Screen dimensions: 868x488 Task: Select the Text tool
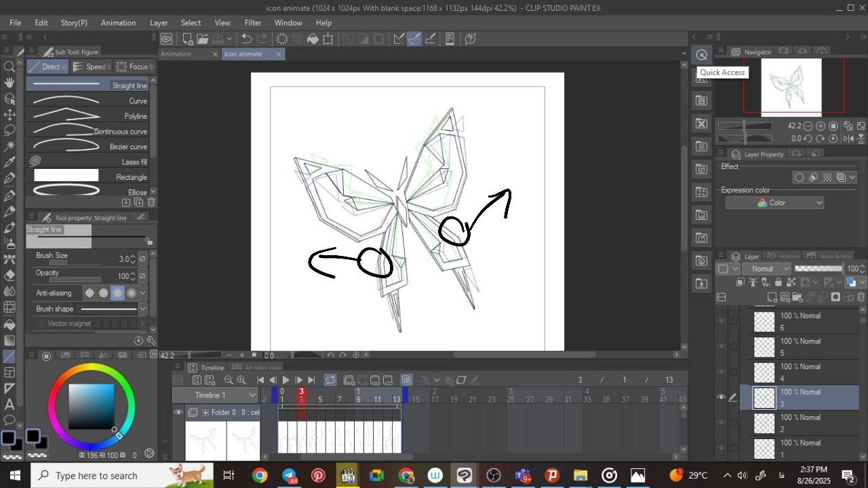pyautogui.click(x=9, y=405)
